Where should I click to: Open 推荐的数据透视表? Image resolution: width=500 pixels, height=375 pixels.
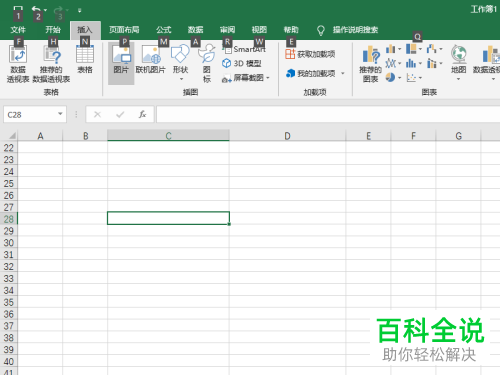51,64
